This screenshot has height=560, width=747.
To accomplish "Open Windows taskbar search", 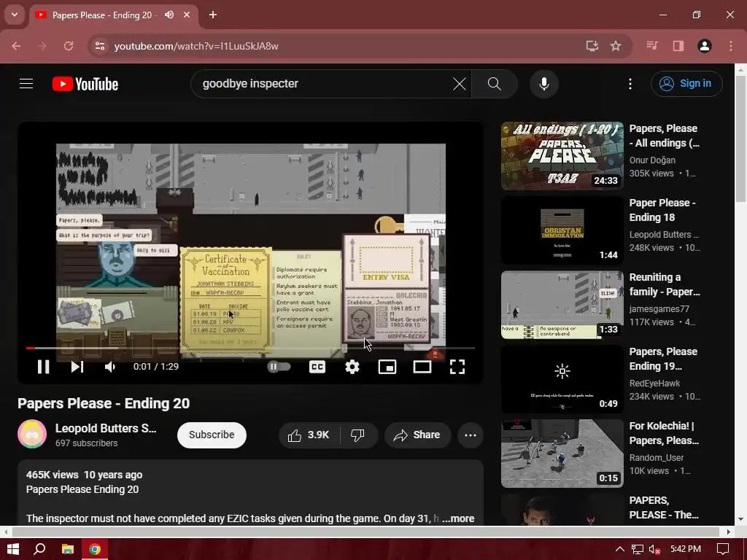I will [40, 549].
